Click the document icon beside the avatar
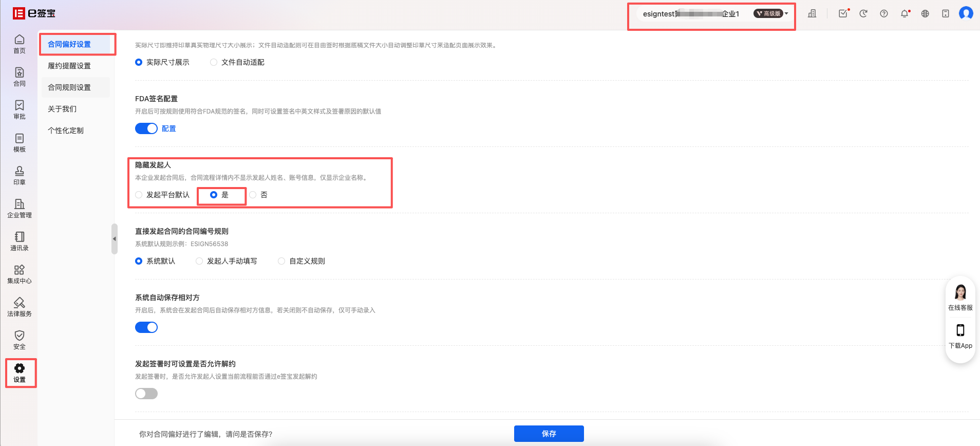 click(x=946, y=14)
